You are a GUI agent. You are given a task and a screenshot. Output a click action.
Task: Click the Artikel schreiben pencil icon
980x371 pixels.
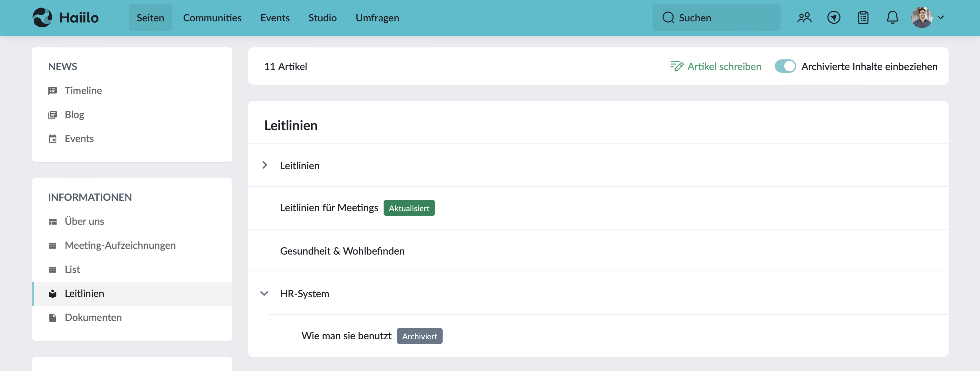pyautogui.click(x=676, y=66)
